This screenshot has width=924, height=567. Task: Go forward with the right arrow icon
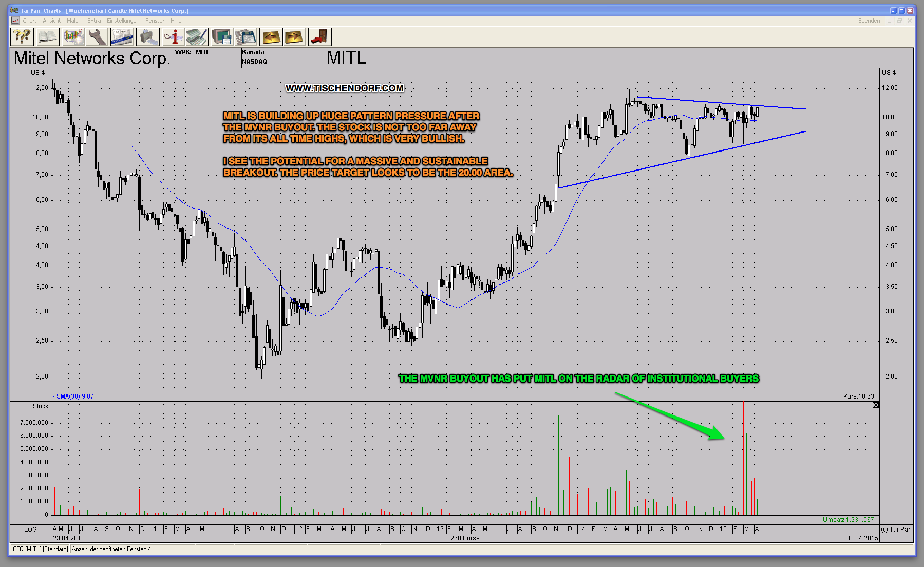pyautogui.click(x=294, y=37)
